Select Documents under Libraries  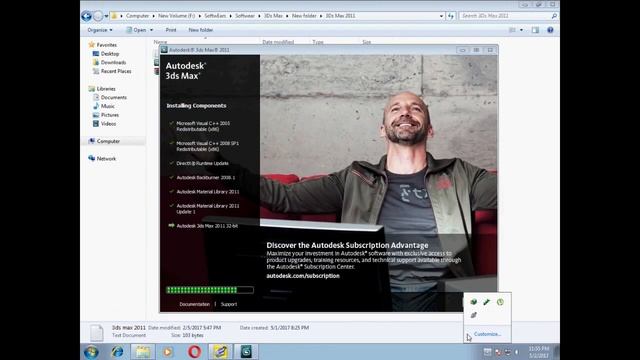[x=109, y=98]
